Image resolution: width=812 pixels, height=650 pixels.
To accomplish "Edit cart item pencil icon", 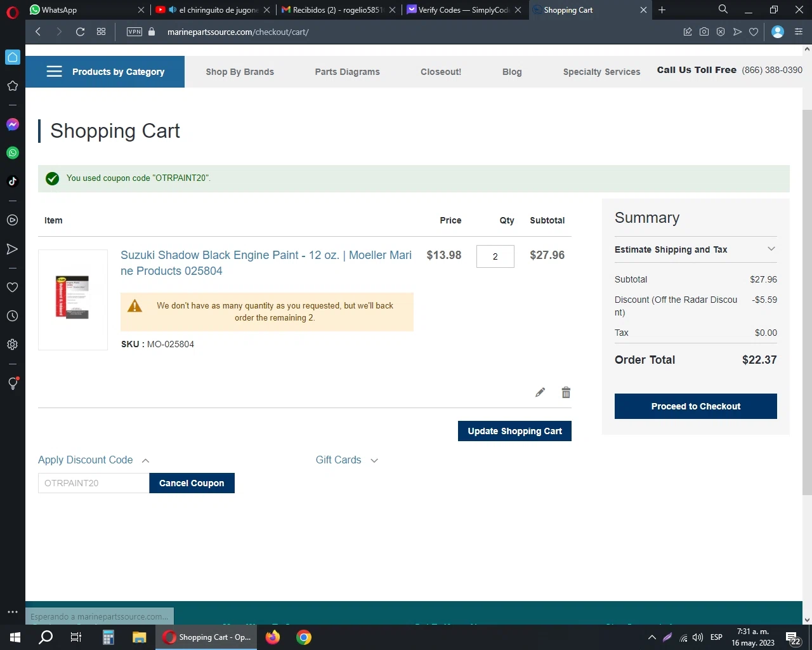I will tap(540, 392).
